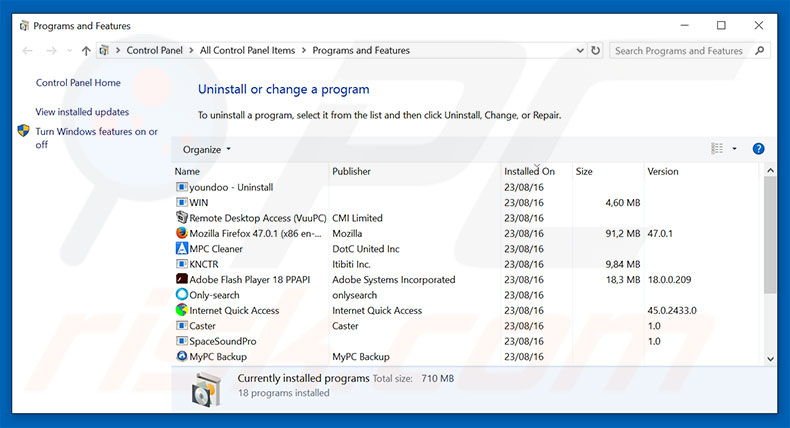This screenshot has height=428, width=790.
Task: Click the Programs and Features title bar icon
Action: click(x=24, y=26)
